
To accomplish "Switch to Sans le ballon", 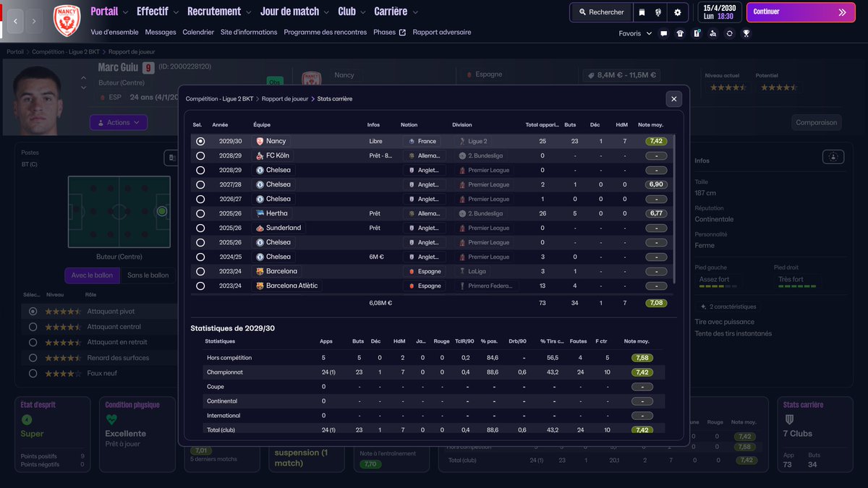I will click(x=148, y=275).
